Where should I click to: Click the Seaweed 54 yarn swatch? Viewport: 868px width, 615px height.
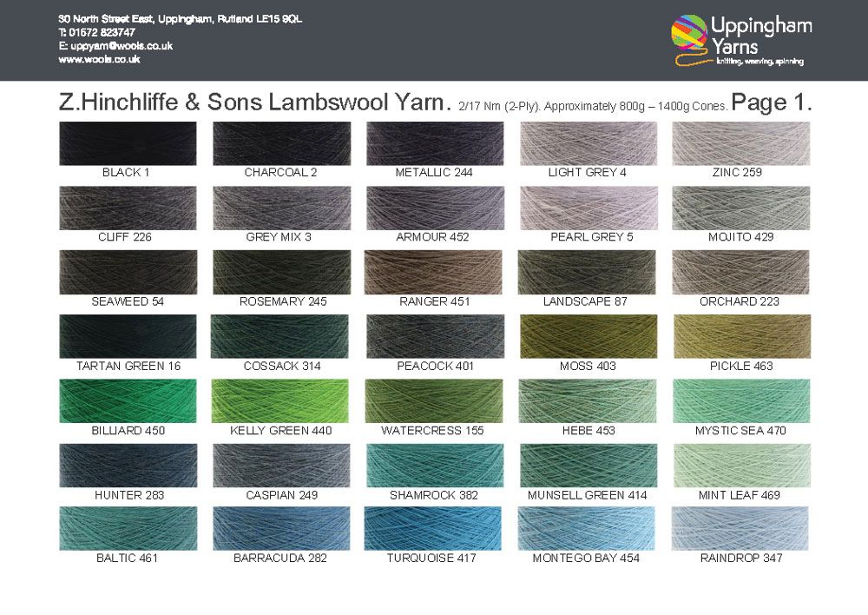[128, 272]
